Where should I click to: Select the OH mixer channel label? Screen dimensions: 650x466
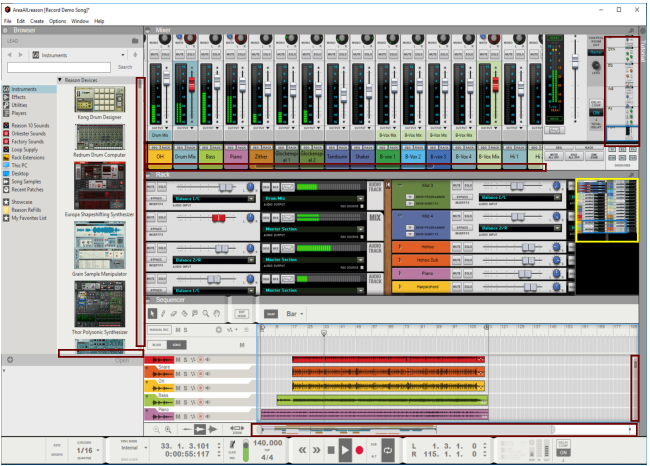click(160, 156)
